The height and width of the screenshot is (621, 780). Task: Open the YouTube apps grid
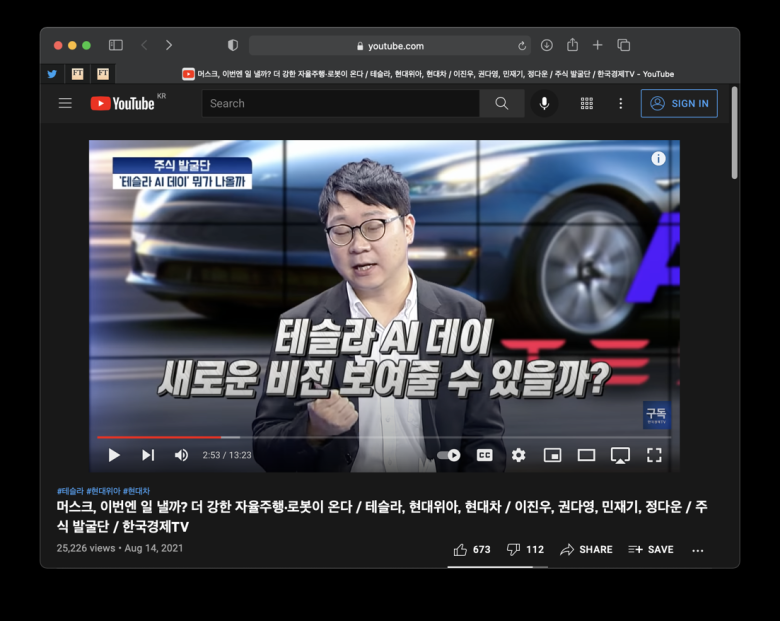(587, 104)
